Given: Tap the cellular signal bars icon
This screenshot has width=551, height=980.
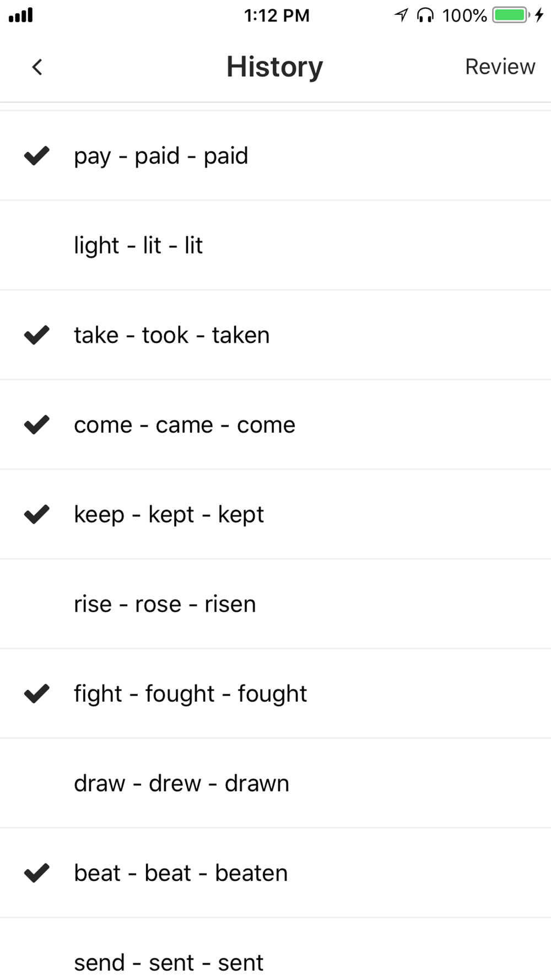Looking at the screenshot, I should (x=21, y=15).
